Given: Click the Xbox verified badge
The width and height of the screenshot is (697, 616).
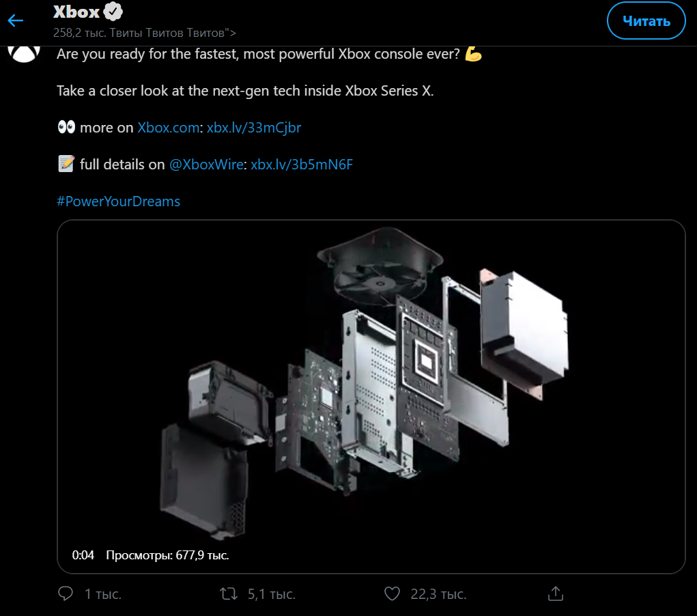Looking at the screenshot, I should pos(113,12).
